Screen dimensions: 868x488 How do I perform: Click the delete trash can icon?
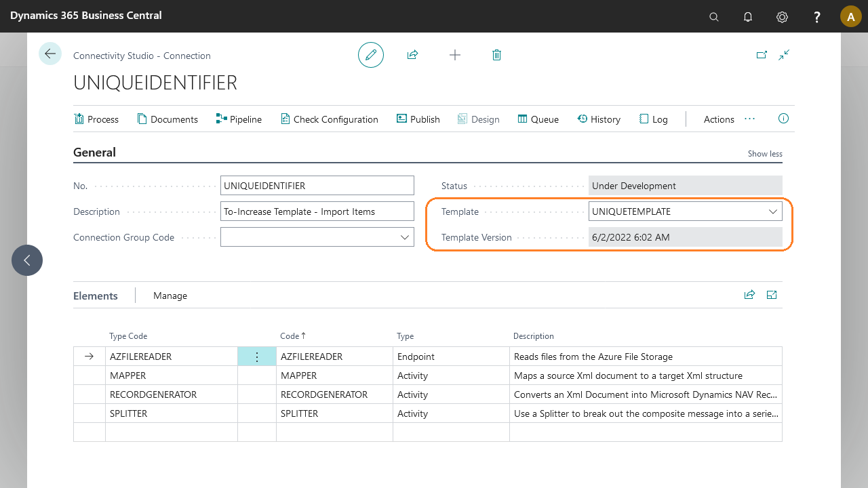[496, 55]
